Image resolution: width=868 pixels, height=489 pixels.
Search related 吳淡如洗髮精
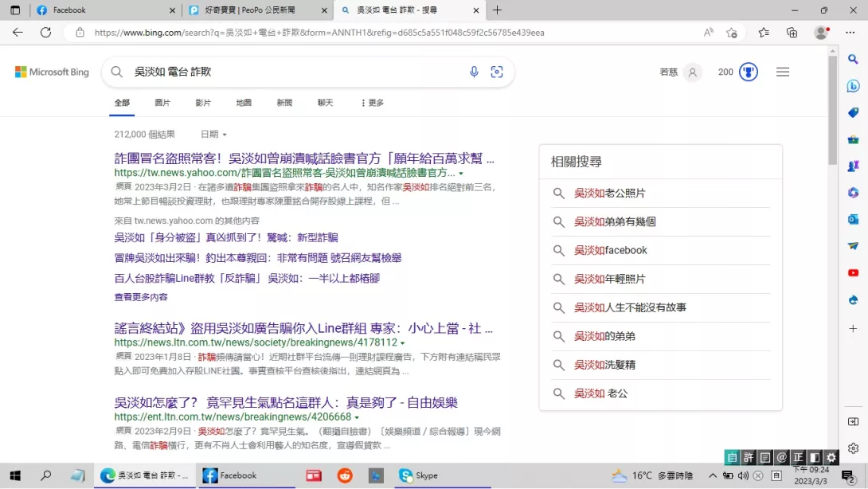coord(604,365)
